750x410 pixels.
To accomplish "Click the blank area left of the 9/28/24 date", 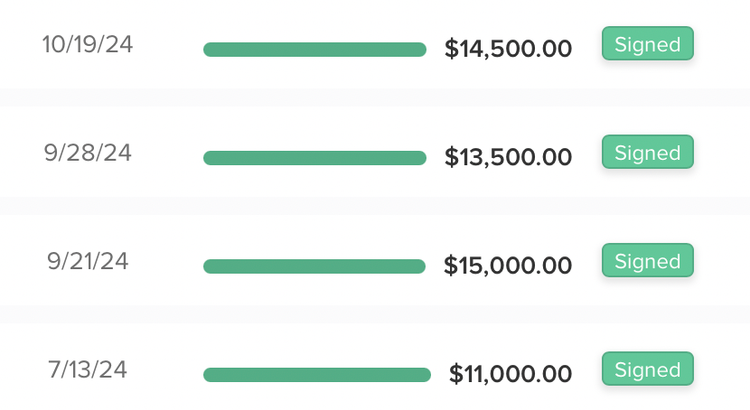I will (20, 153).
